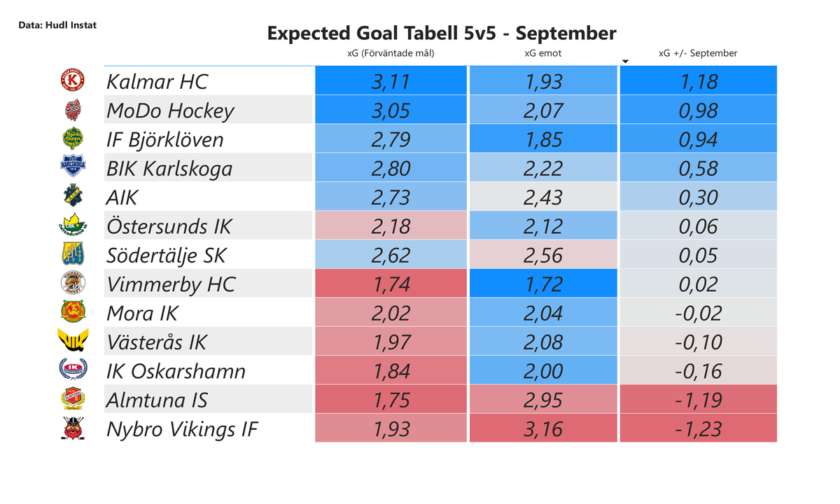Click the BIK Karlskoga team logo
Screen dimensions: 840x504
tap(73, 168)
